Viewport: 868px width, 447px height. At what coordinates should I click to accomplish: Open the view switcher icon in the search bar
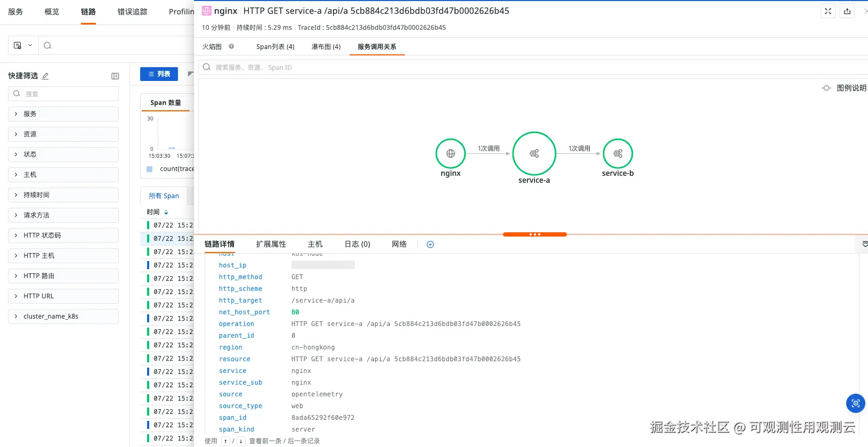(x=18, y=45)
